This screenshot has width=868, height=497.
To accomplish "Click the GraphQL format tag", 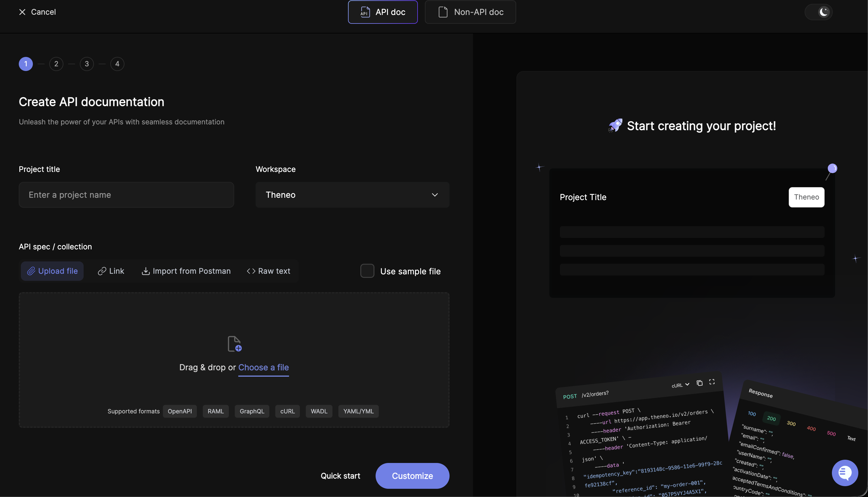I will [x=252, y=411].
